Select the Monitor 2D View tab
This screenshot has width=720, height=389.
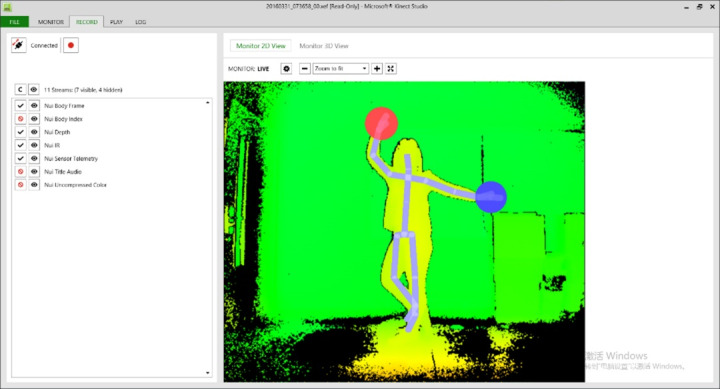click(x=260, y=46)
